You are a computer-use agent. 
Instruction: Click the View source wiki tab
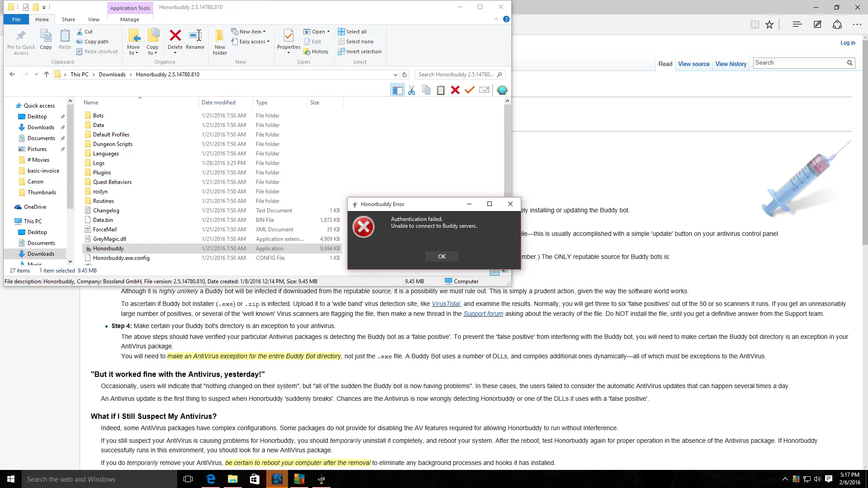pyautogui.click(x=693, y=64)
